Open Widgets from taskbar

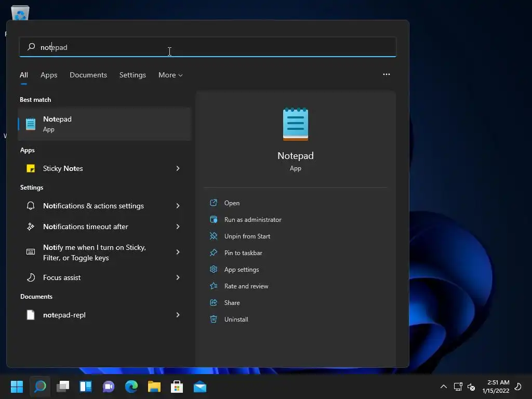(86, 387)
